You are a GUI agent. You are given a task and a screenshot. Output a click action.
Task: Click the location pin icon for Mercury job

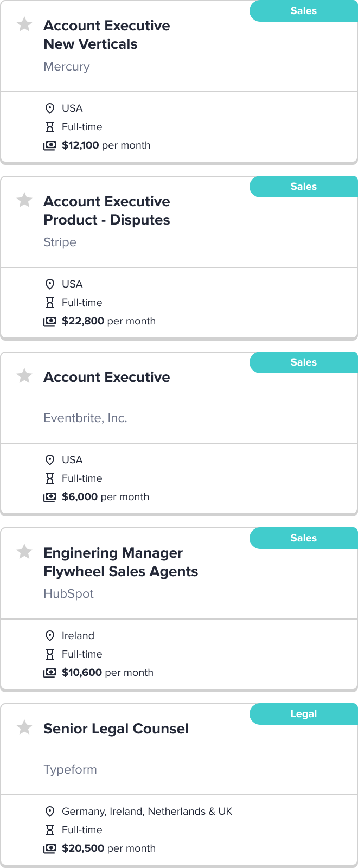pyautogui.click(x=50, y=108)
